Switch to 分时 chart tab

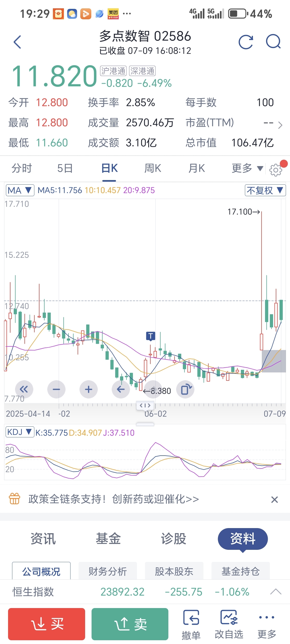pyautogui.click(x=22, y=169)
